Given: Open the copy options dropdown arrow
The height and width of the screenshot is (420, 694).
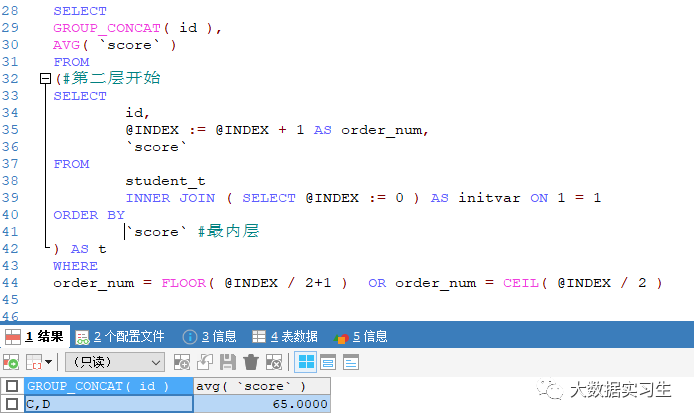Looking at the screenshot, I should point(48,362).
